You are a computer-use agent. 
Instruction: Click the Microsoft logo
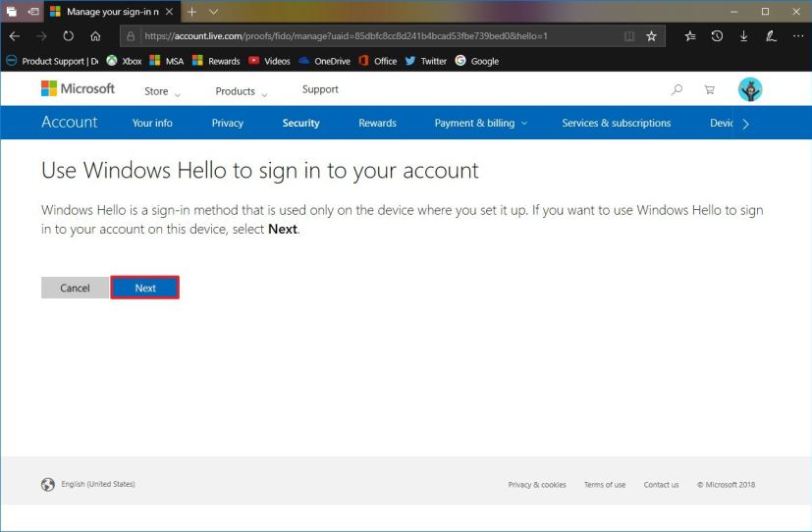pyautogui.click(x=78, y=88)
